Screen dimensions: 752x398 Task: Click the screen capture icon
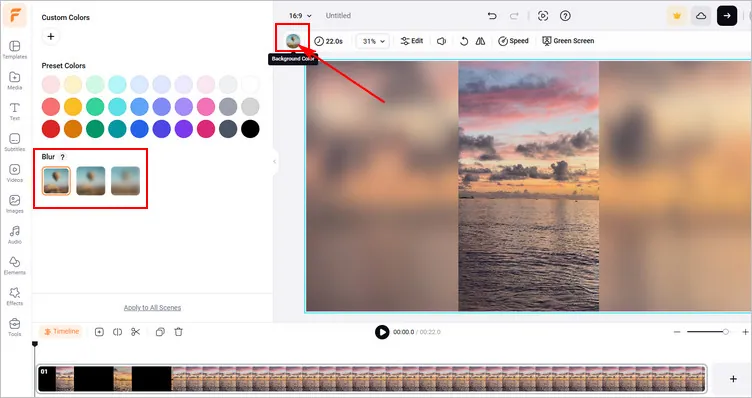click(x=543, y=16)
